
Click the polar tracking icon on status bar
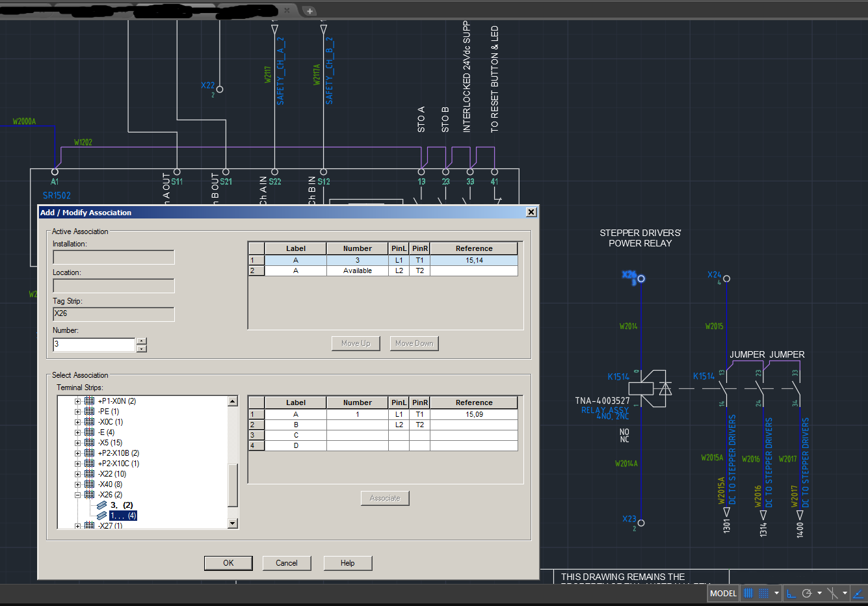807,593
